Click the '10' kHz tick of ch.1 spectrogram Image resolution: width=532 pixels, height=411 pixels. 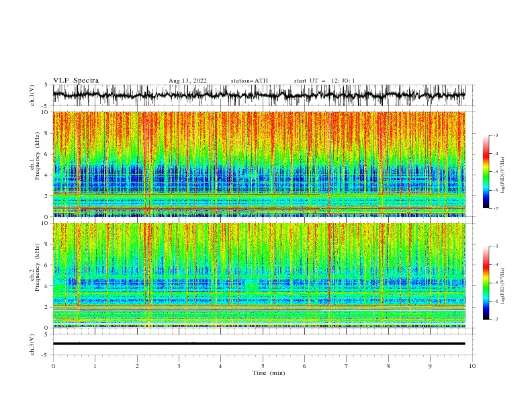click(x=46, y=112)
